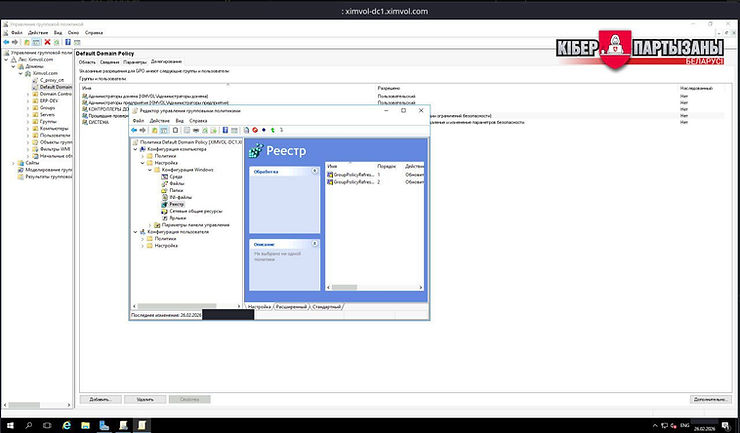Click the Добавить button
This screenshot has height=433, width=740.
pyautogui.click(x=98, y=398)
